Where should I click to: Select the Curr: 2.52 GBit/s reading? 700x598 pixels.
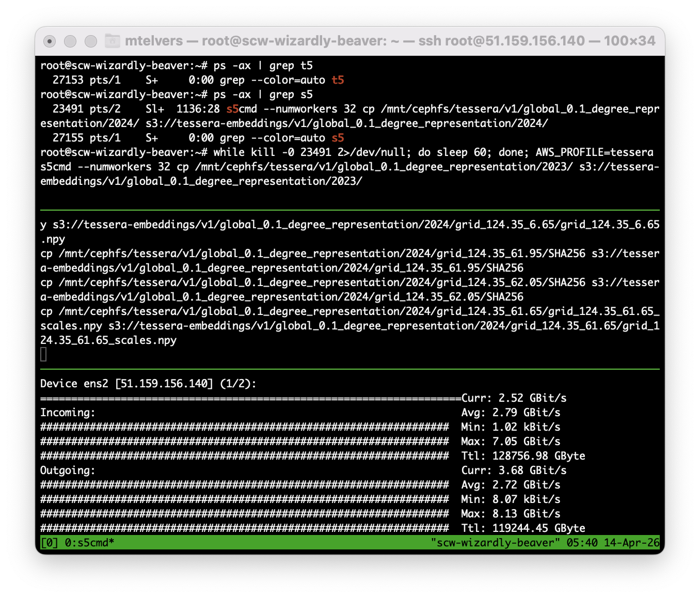(x=514, y=398)
